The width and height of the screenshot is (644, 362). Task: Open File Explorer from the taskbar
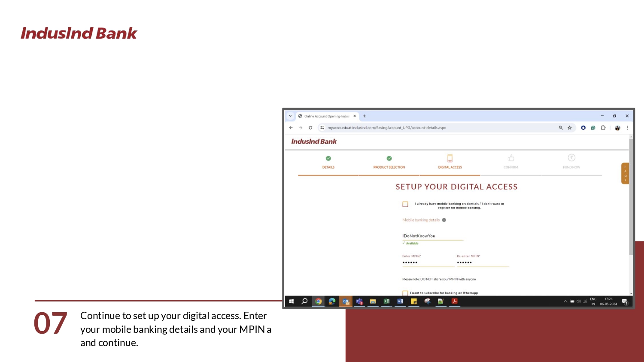[373, 301]
